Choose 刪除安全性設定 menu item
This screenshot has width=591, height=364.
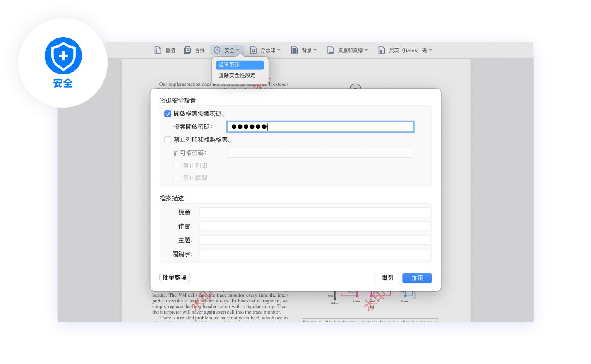click(x=237, y=75)
